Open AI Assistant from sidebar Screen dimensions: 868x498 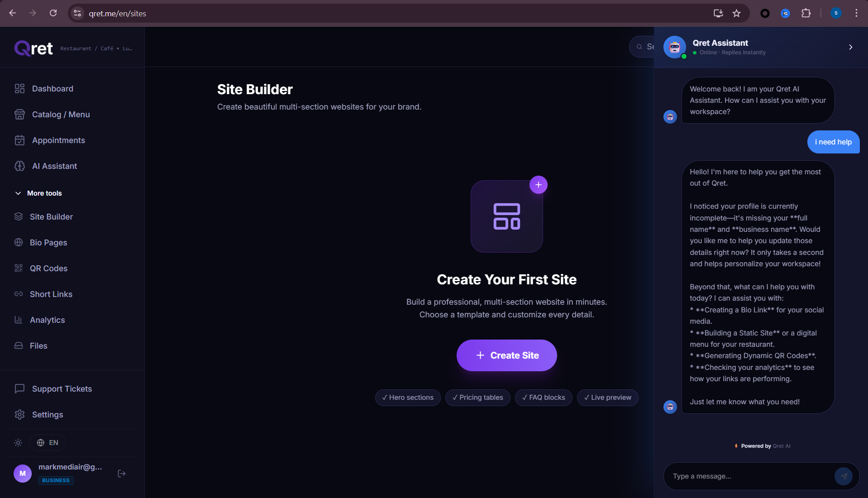72,166
